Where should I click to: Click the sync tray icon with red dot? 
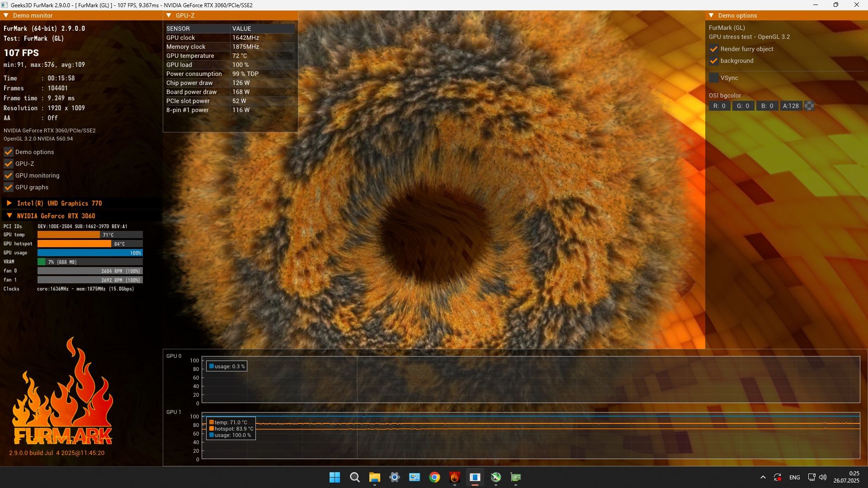click(778, 477)
